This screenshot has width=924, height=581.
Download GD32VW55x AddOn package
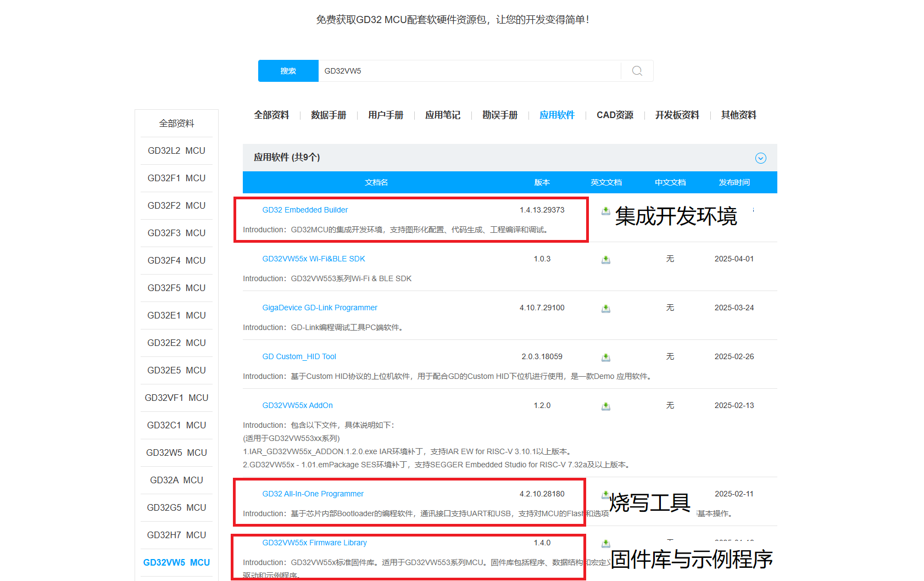(x=605, y=406)
